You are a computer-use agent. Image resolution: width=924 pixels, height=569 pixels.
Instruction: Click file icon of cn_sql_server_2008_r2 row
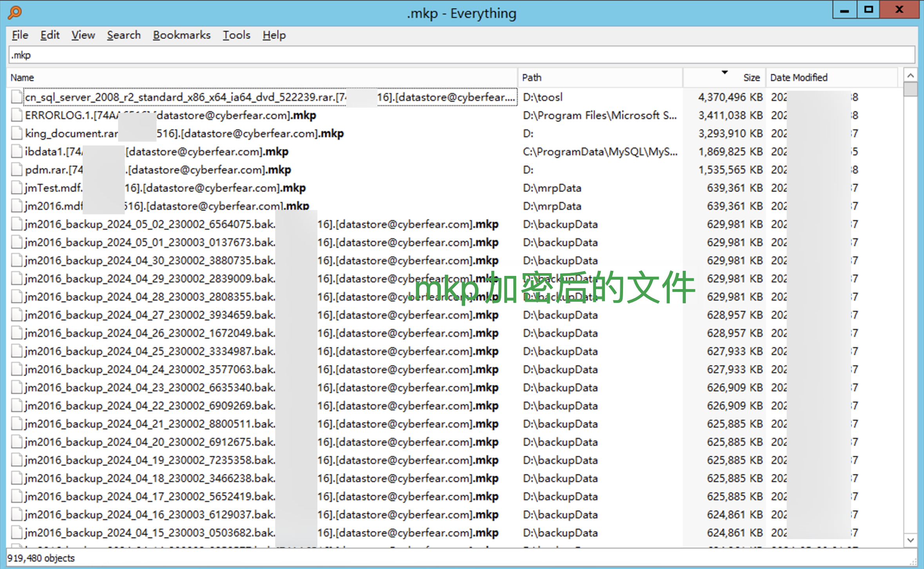[16, 97]
